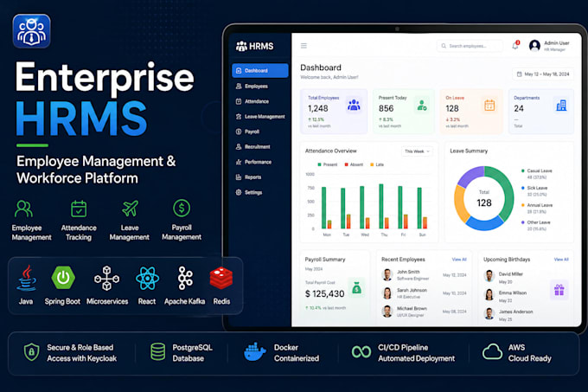Image resolution: width=588 pixels, height=392 pixels.
Task: Click the React atom icon
Action: pos(147,279)
